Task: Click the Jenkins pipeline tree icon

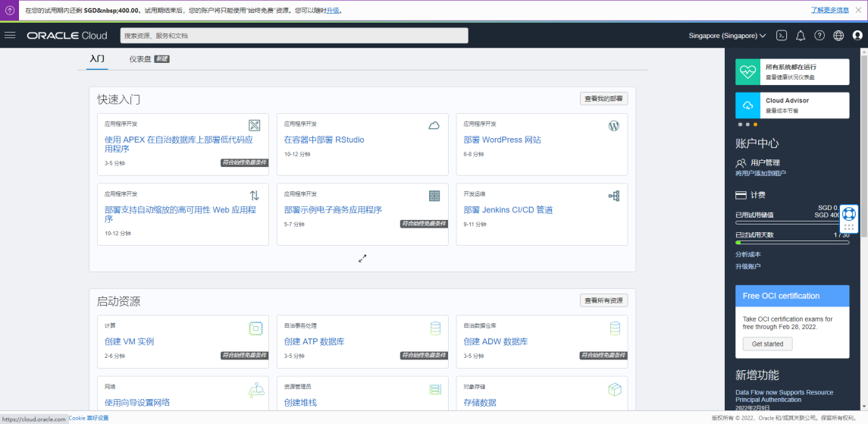Action: 613,196
